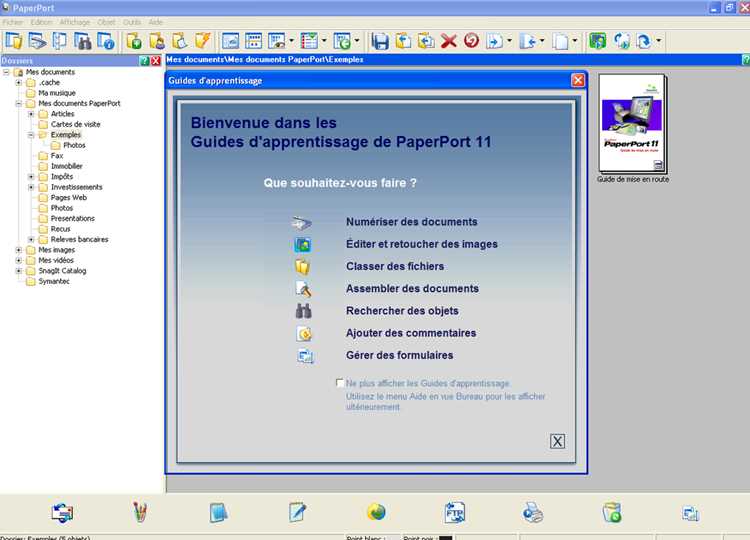The width and height of the screenshot is (750, 540).
Task: Click the floppy disk save icon
Action: (x=380, y=41)
